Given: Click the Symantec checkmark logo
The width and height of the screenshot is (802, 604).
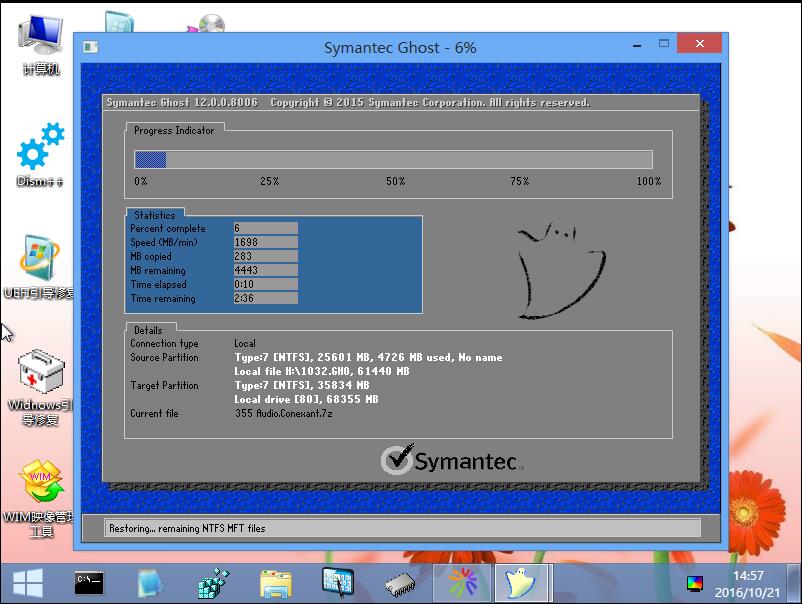Looking at the screenshot, I should pyautogui.click(x=396, y=460).
